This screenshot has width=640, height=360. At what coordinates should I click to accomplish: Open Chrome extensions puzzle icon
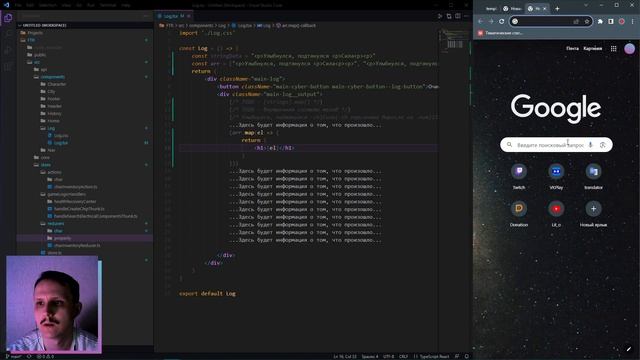click(x=600, y=21)
